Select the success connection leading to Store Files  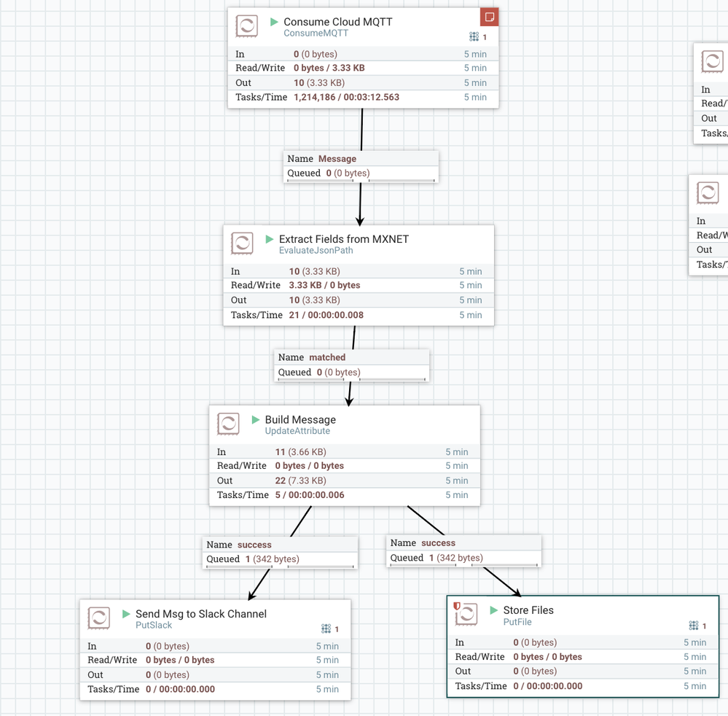click(x=463, y=550)
